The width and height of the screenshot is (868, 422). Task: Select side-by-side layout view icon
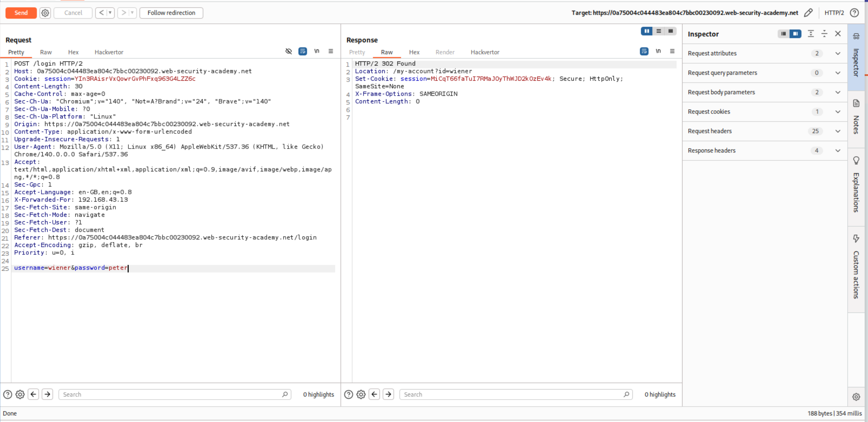(x=646, y=31)
